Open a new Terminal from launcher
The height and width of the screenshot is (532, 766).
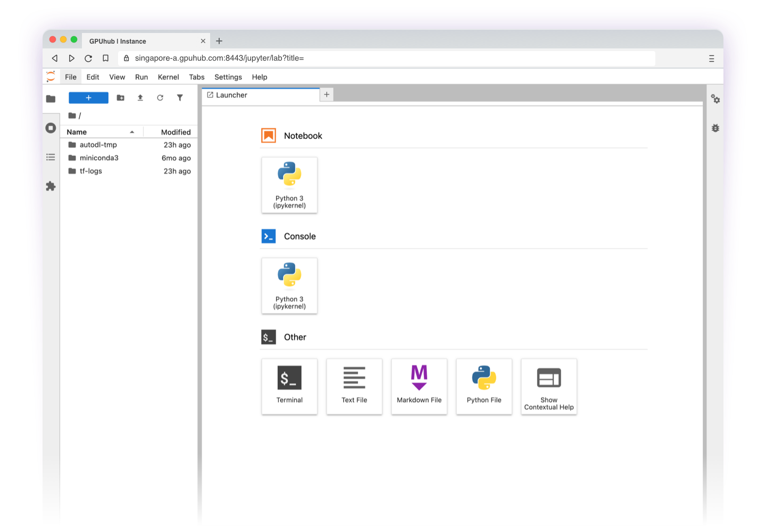(289, 386)
